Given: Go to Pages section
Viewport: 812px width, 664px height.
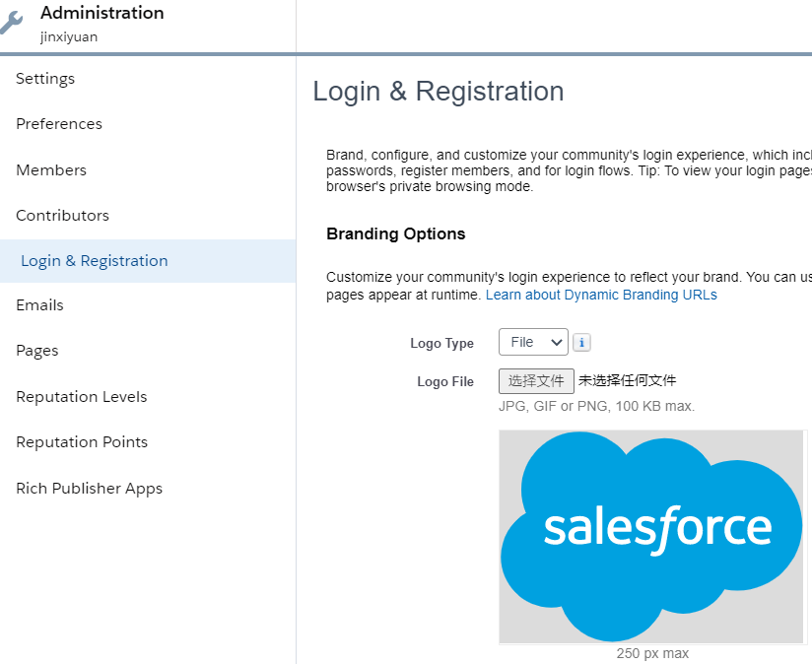Looking at the screenshot, I should (37, 351).
